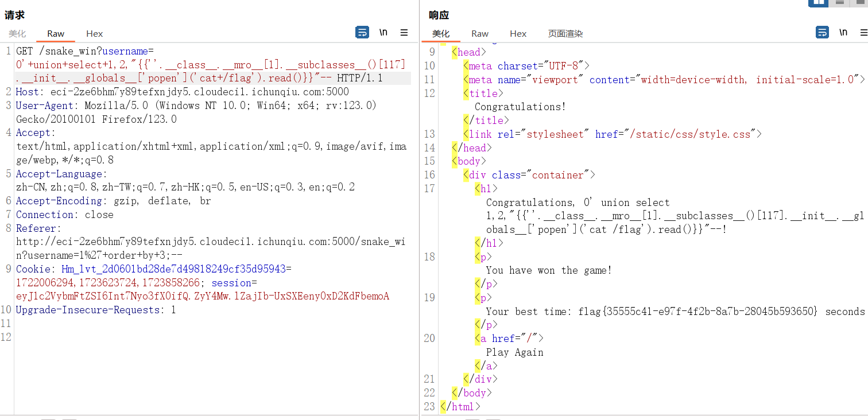
Task: Click line number 12 in the 请求 editor
Action: [6, 337]
